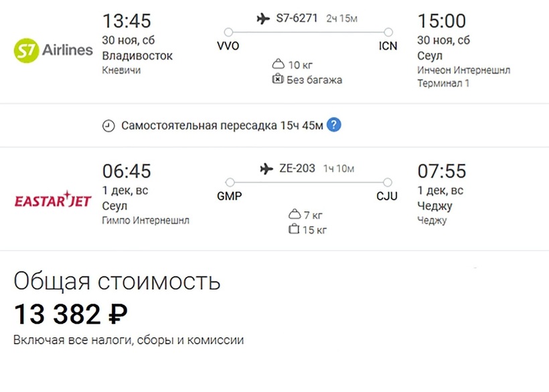Select flight number S7-6271
The image size is (549, 392).
[x=297, y=19]
